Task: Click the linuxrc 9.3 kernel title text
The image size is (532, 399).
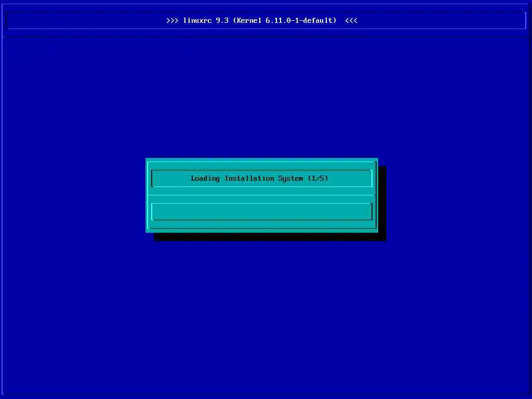Action: [x=262, y=20]
